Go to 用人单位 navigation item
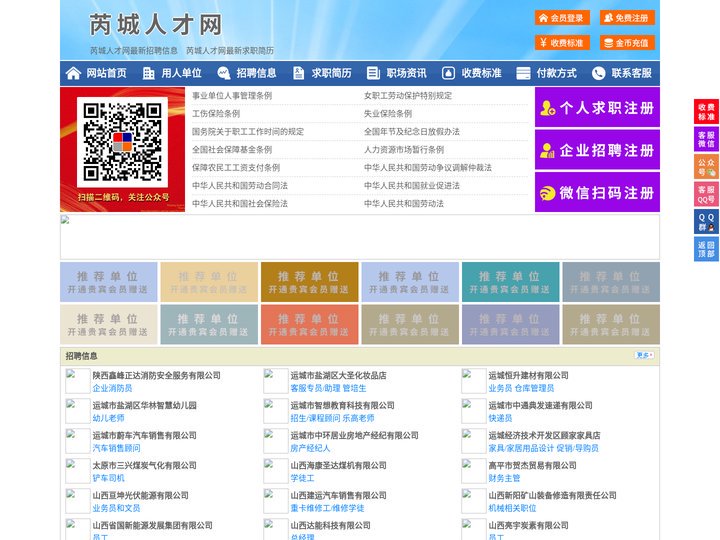720x540 pixels. point(181,73)
